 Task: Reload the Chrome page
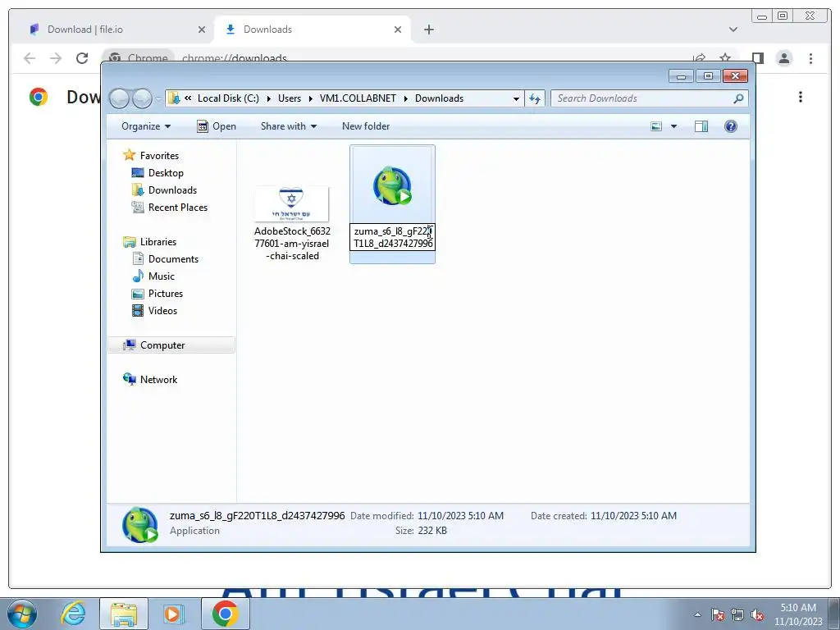[x=82, y=58]
